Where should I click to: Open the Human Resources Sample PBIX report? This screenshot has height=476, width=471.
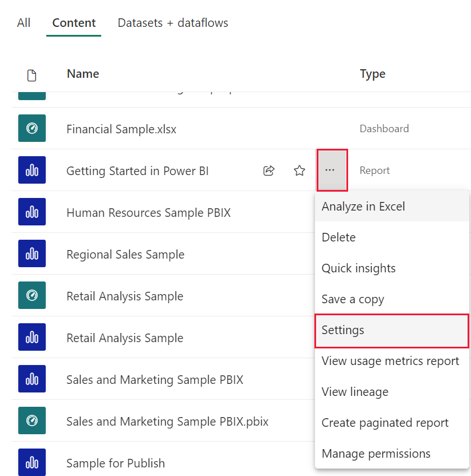148,212
